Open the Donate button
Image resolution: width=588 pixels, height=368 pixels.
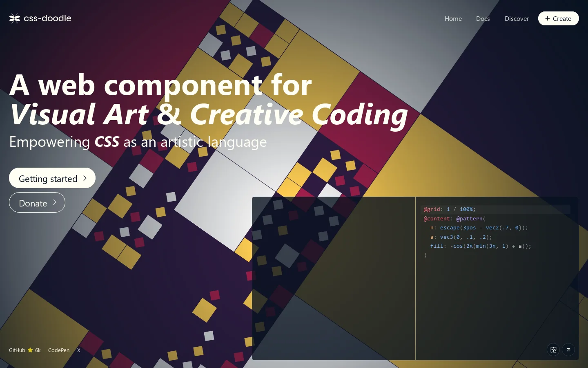(37, 202)
